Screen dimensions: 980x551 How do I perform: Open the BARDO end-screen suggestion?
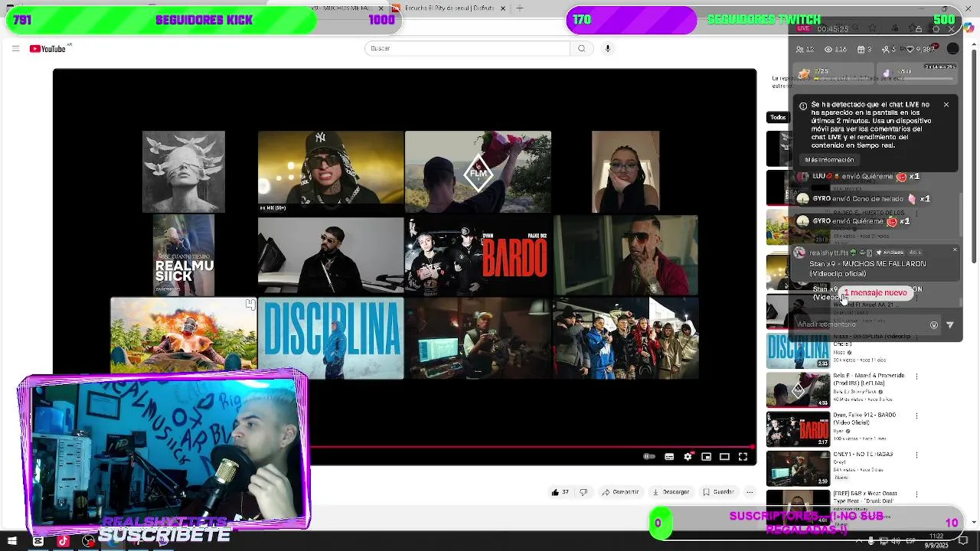tap(478, 255)
